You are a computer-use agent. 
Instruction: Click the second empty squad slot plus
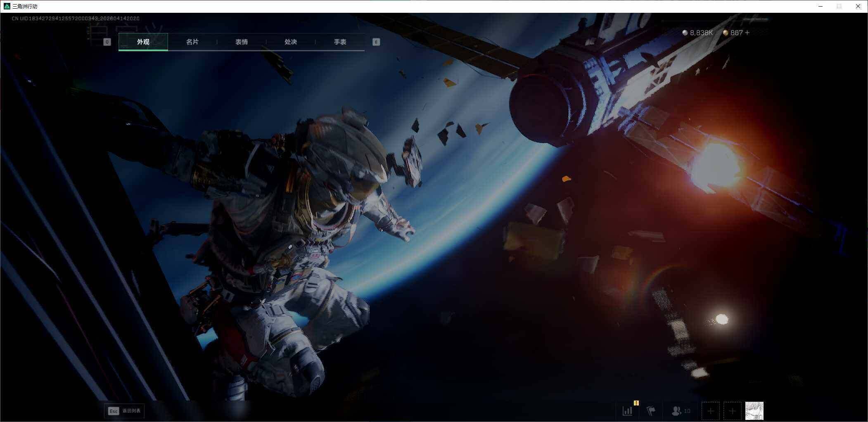click(x=732, y=411)
